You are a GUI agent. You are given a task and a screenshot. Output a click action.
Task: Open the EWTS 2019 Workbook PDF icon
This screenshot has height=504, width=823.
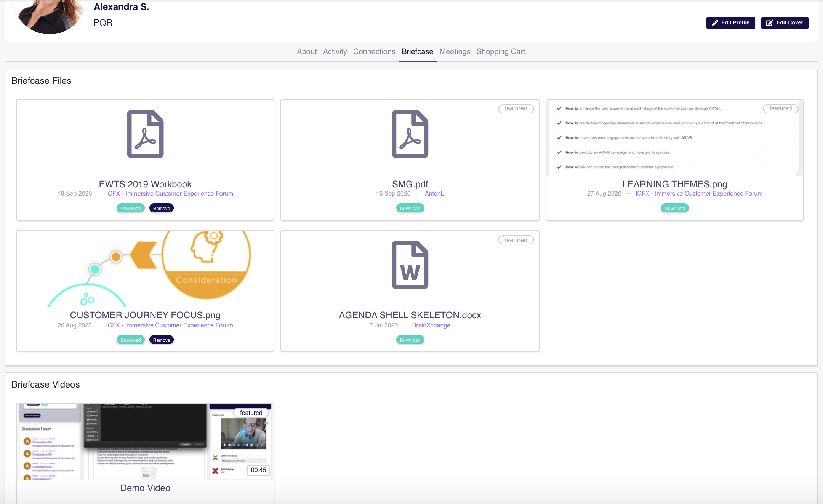point(145,134)
